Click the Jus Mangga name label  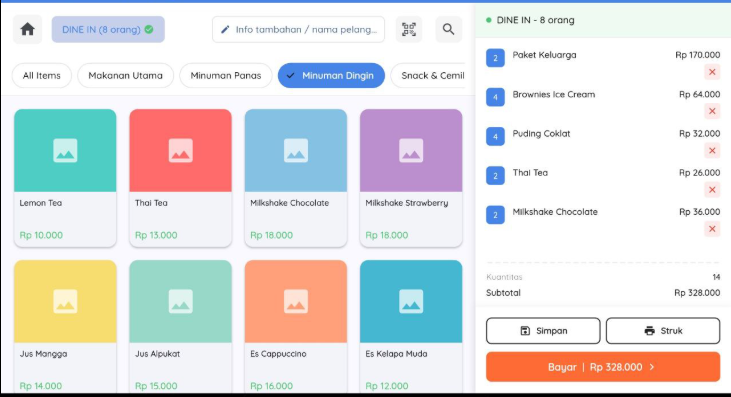pyautogui.click(x=43, y=354)
